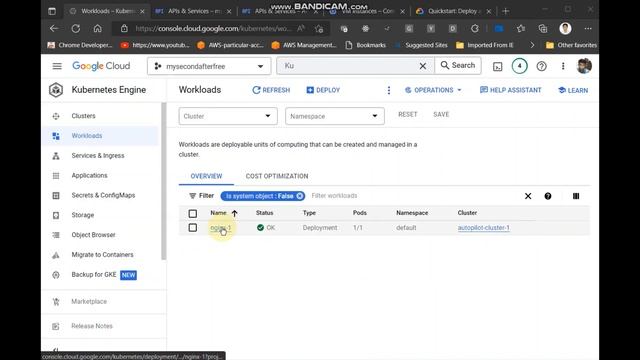Switch to Quickstart: Deploy browser tab
Image resolution: width=640 pixels, height=360 pixels.
click(x=453, y=11)
